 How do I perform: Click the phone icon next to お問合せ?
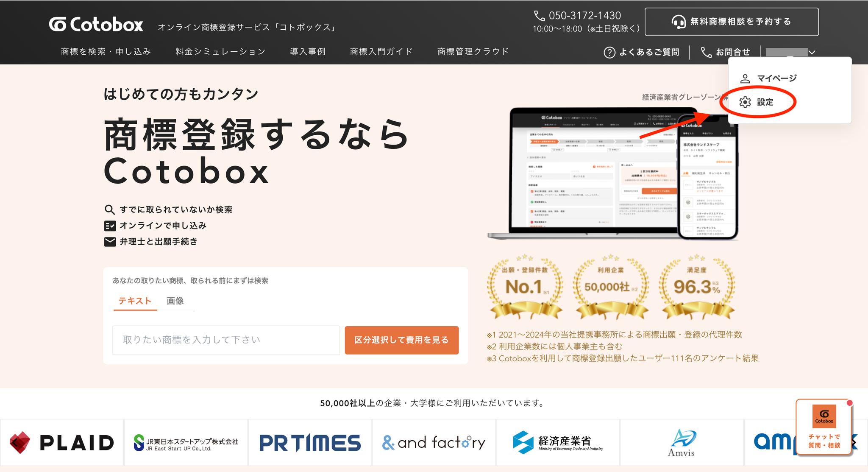pyautogui.click(x=706, y=52)
